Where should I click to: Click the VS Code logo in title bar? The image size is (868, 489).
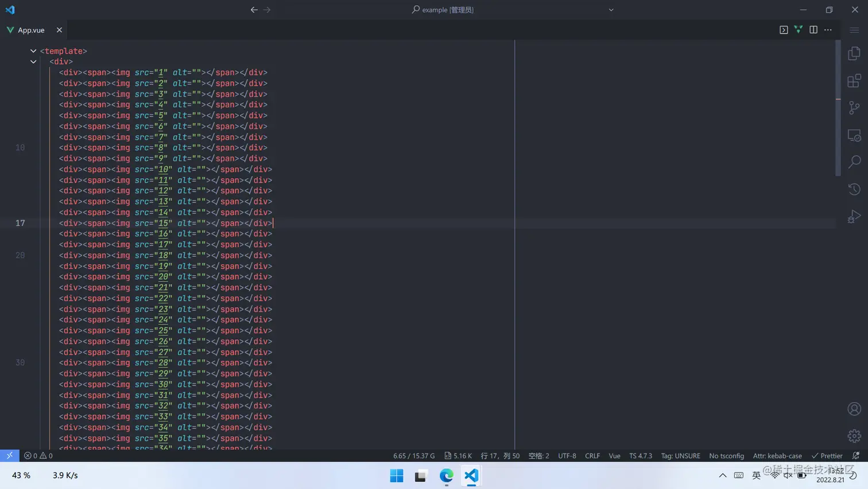tap(10, 10)
